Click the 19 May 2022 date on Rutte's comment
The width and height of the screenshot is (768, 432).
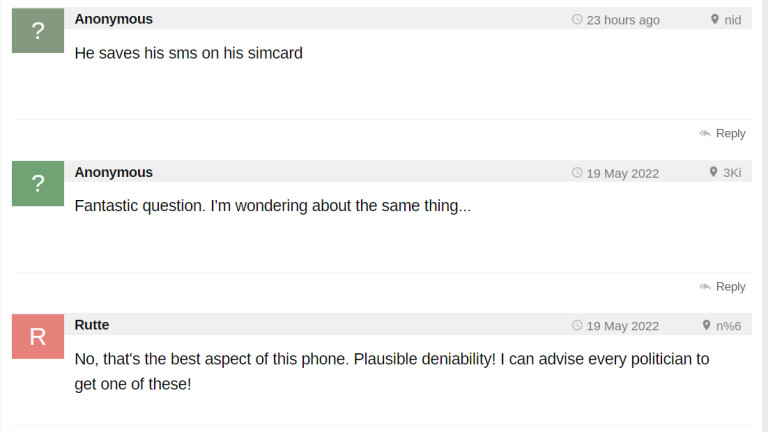click(x=623, y=326)
